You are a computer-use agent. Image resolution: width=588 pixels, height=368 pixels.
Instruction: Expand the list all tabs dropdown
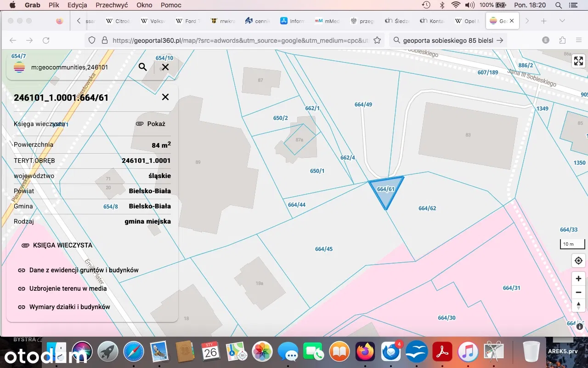click(x=562, y=21)
